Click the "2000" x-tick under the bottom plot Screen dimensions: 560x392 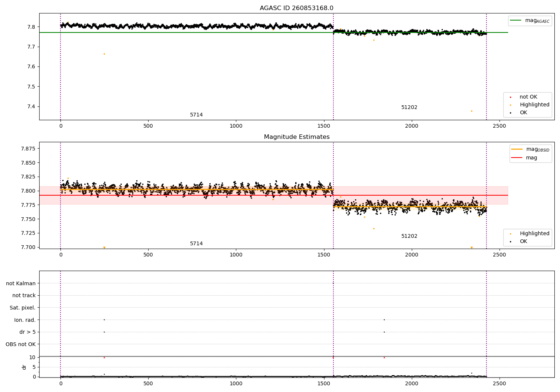point(411,384)
